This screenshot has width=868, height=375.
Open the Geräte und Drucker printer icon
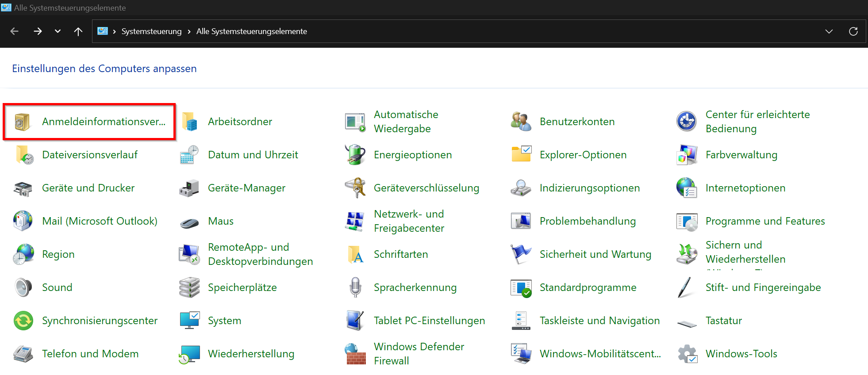coord(23,188)
